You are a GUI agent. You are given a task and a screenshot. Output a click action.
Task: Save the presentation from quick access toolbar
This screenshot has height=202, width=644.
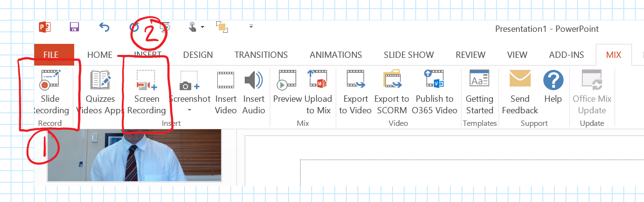74,27
